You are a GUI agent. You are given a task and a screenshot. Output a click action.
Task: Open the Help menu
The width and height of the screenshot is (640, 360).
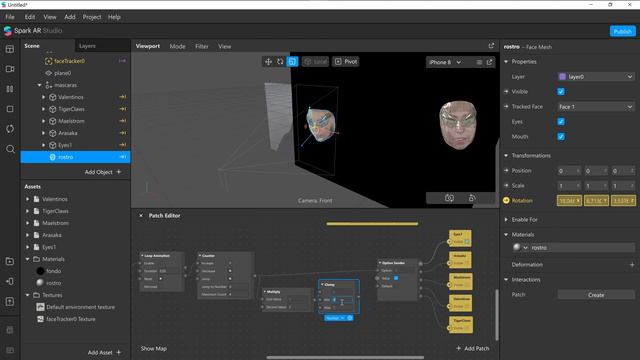point(114,17)
